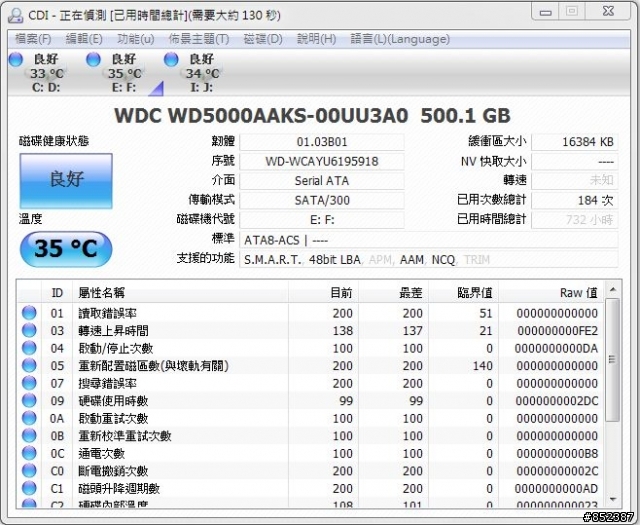Open the 佈景主題(T) menu

coord(199,39)
